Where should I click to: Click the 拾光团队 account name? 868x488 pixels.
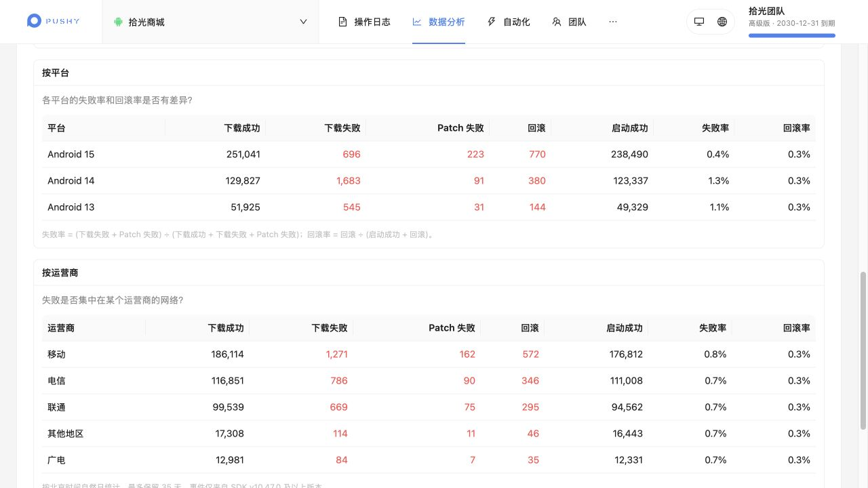(767, 11)
